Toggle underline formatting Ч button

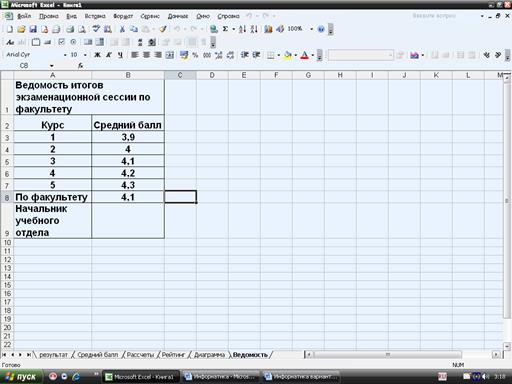pyautogui.click(x=120, y=55)
